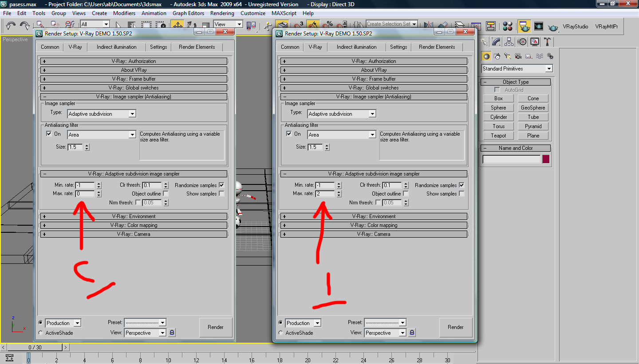
Task: Toggle antialiasing filter On in left window
Action: (x=49, y=133)
